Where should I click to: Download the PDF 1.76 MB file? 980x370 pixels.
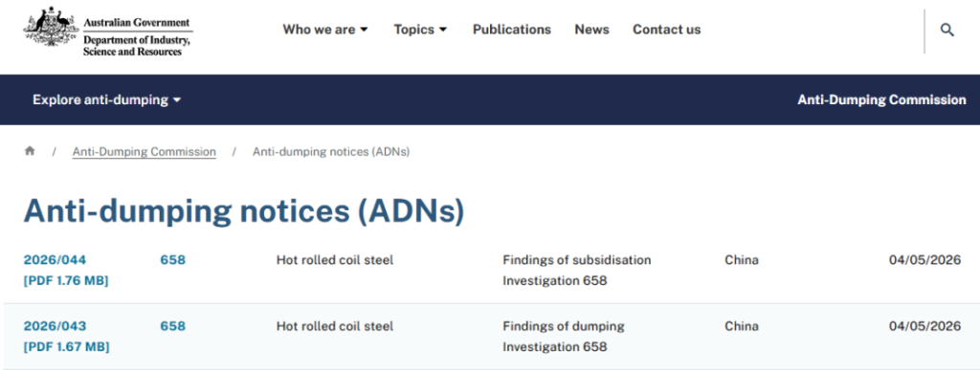click(x=66, y=281)
